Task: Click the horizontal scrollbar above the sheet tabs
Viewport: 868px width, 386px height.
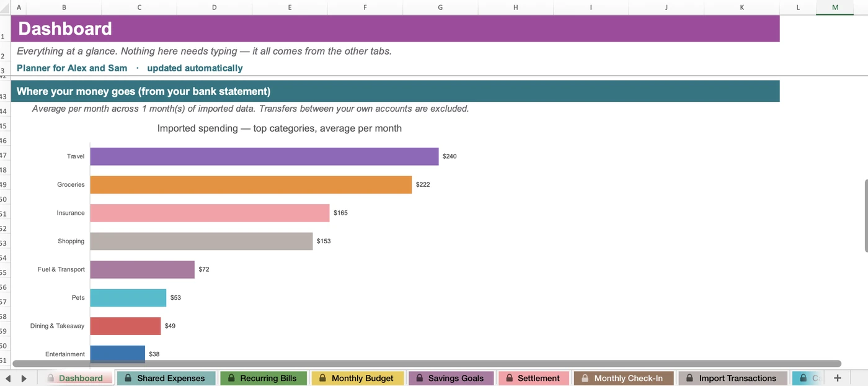Action: (427, 364)
